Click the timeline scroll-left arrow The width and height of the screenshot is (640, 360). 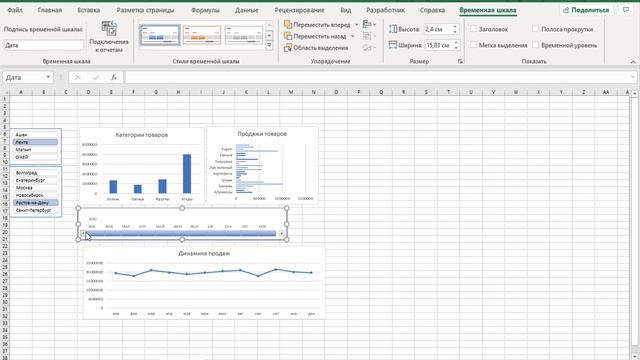[83, 233]
